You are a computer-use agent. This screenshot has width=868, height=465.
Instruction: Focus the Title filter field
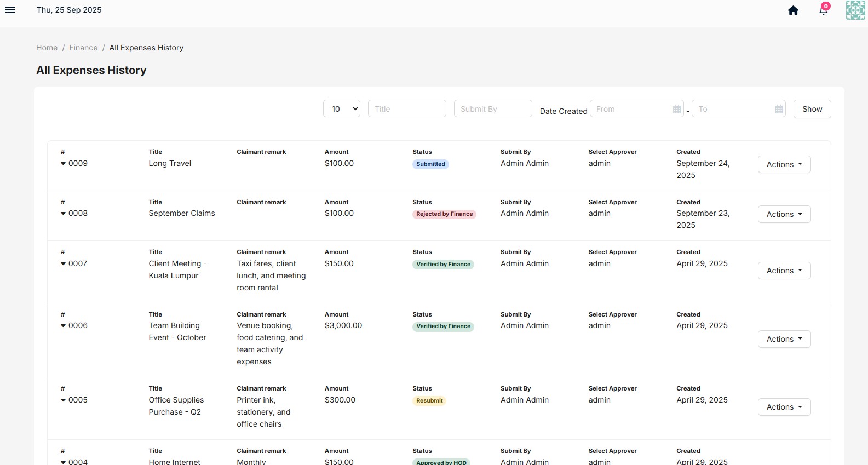click(x=407, y=108)
